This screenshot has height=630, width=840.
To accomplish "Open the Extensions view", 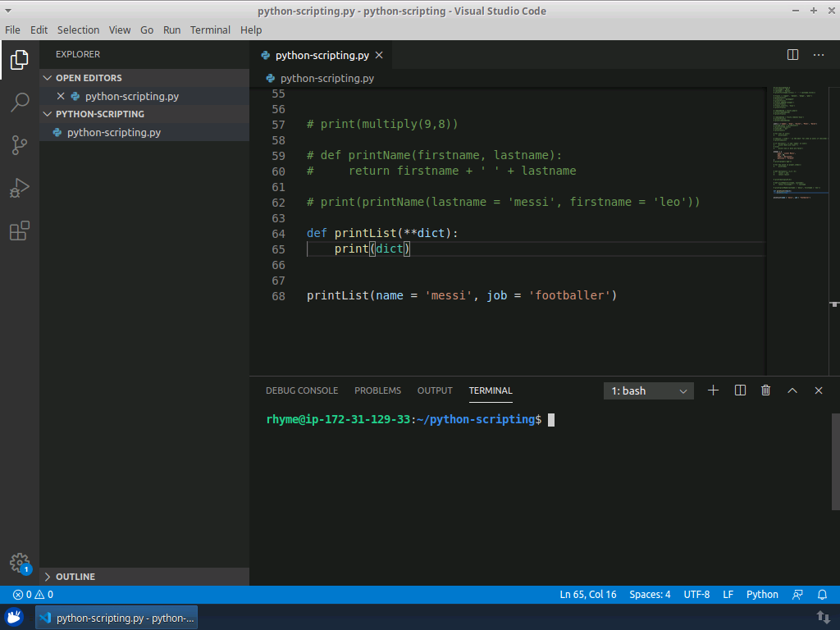I will [x=20, y=231].
